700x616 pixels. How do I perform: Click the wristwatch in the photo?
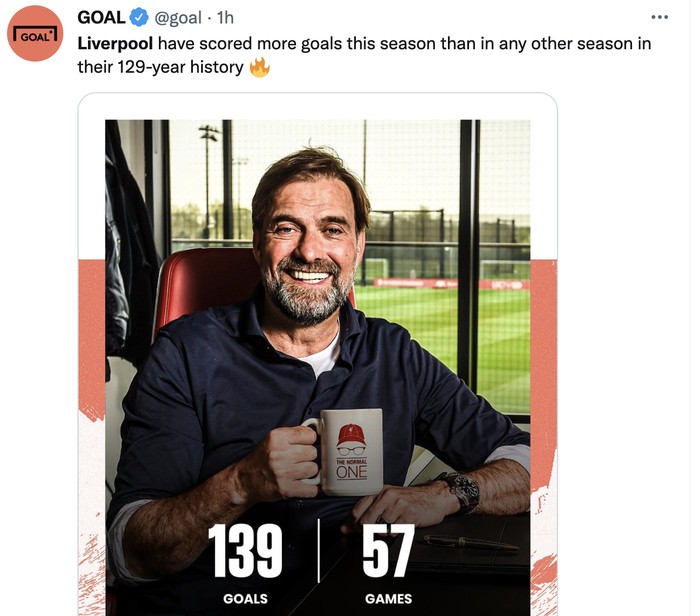(x=460, y=490)
